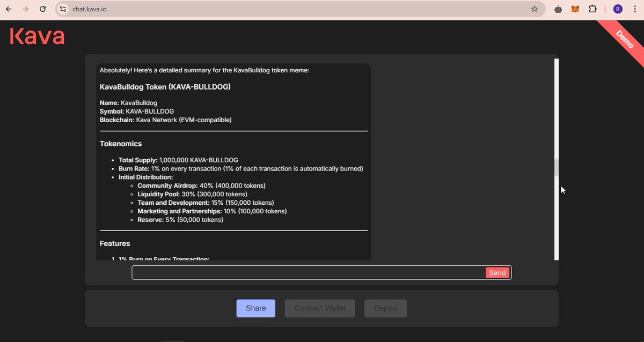Viewport: 644px width, 342px height.
Task: Click the Kava logo
Action: (x=37, y=36)
